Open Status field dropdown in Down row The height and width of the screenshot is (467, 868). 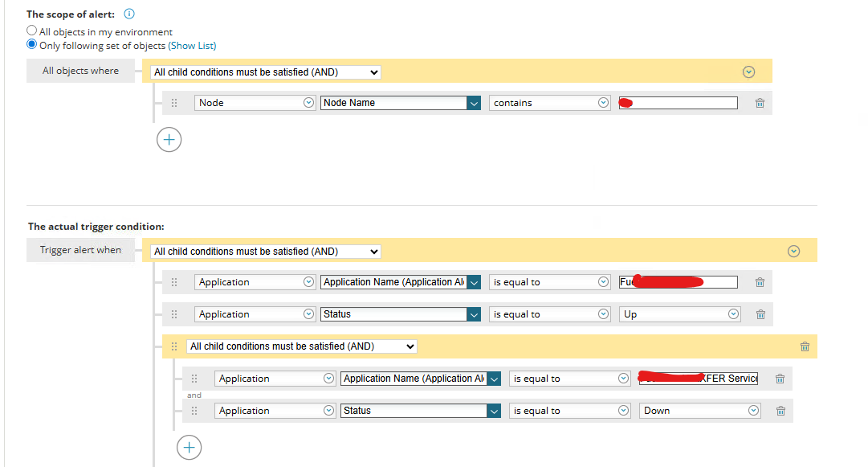421,411
